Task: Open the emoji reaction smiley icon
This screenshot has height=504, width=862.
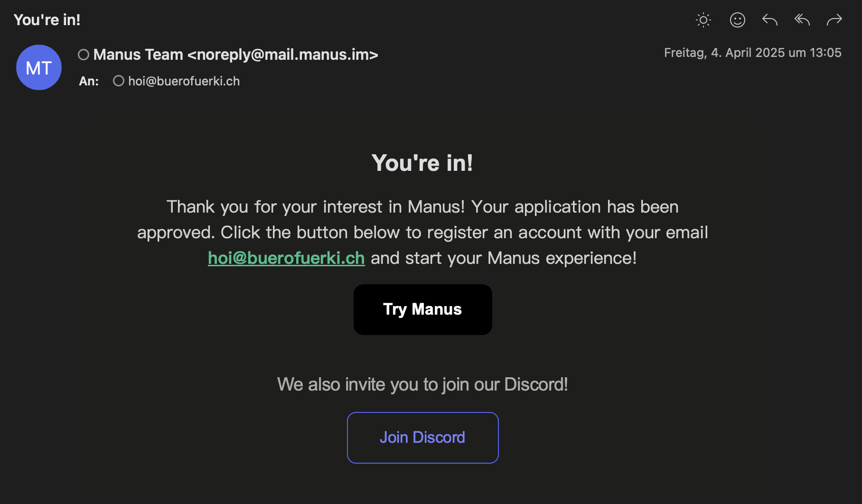Action: coord(737,20)
